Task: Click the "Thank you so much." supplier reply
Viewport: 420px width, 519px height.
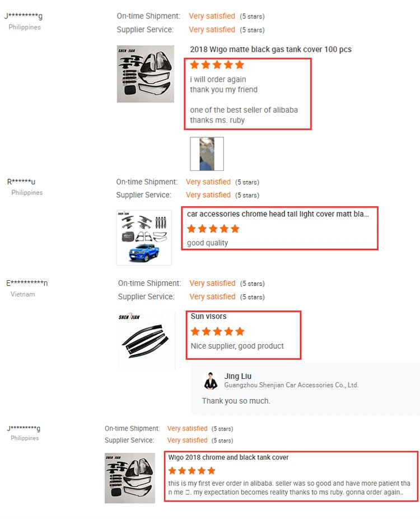Action: click(236, 401)
